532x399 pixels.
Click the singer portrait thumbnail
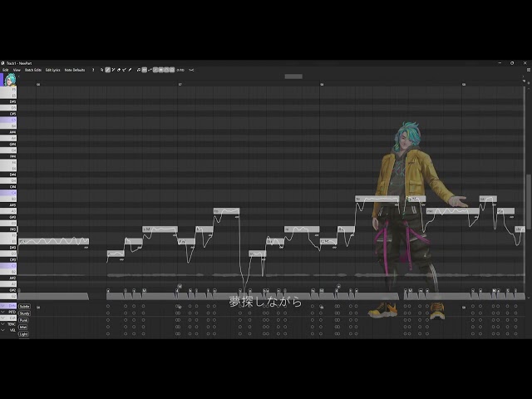point(10,80)
